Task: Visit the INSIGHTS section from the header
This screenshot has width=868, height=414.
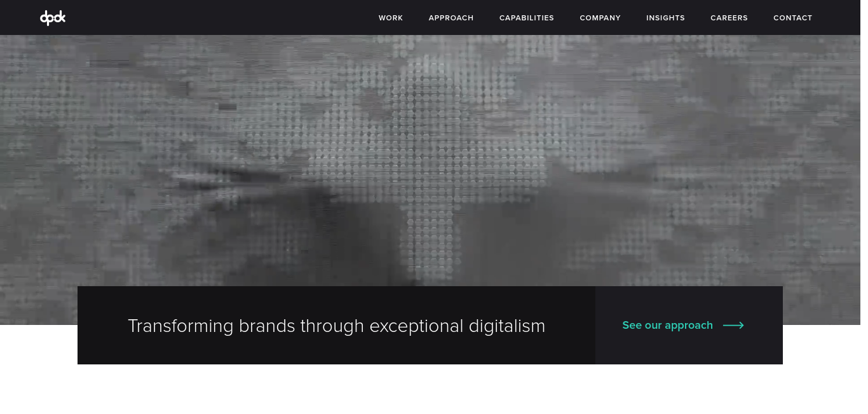Action: 665,18
